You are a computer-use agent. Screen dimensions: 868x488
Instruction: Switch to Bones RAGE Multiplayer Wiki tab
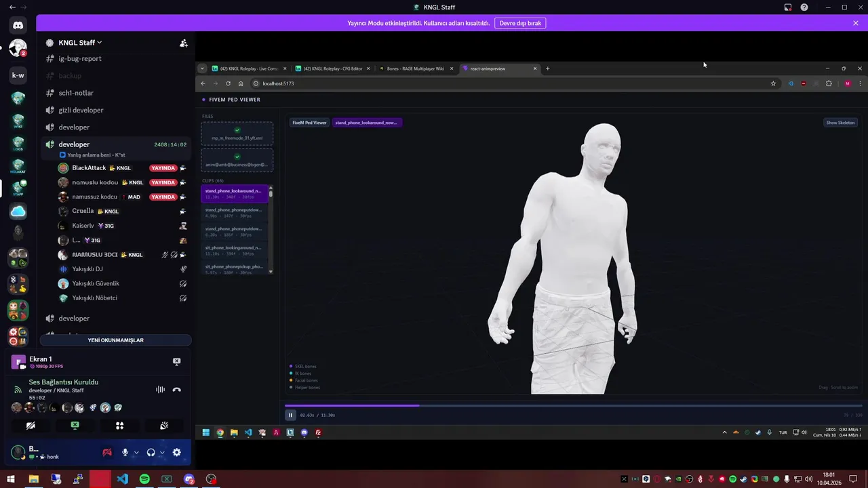coord(416,68)
